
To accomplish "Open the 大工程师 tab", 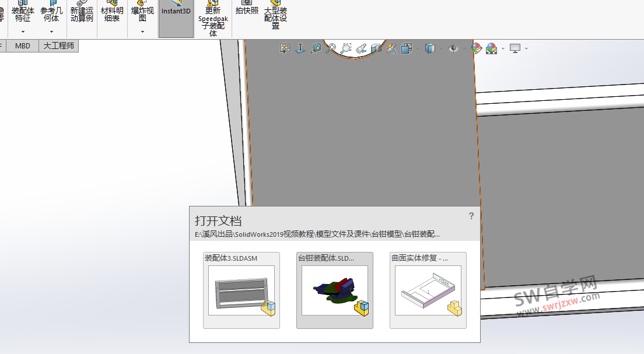I will tap(58, 45).
